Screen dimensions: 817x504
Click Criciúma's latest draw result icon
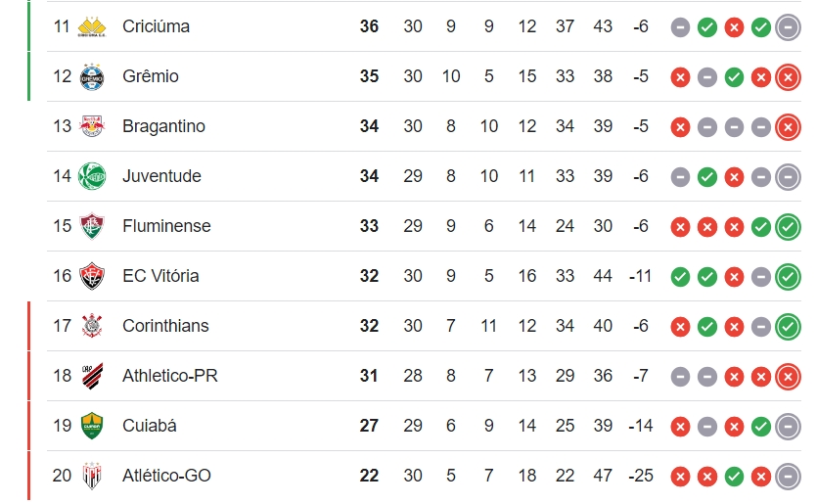click(788, 27)
